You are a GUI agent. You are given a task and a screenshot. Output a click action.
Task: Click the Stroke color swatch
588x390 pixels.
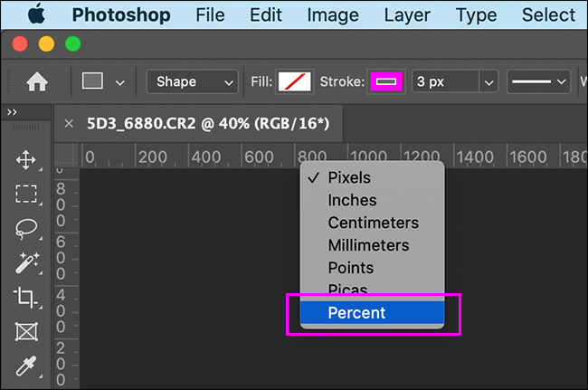pyautogui.click(x=386, y=81)
